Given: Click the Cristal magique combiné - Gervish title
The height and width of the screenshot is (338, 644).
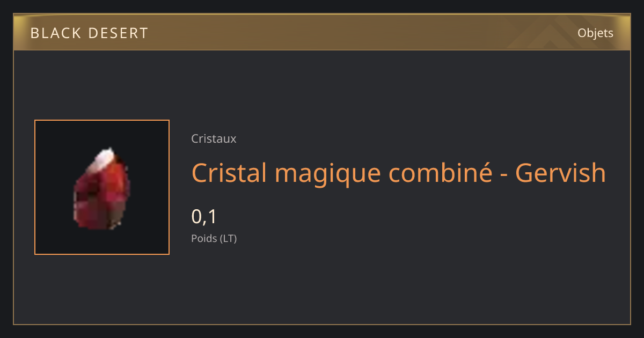Looking at the screenshot, I should point(398,173).
